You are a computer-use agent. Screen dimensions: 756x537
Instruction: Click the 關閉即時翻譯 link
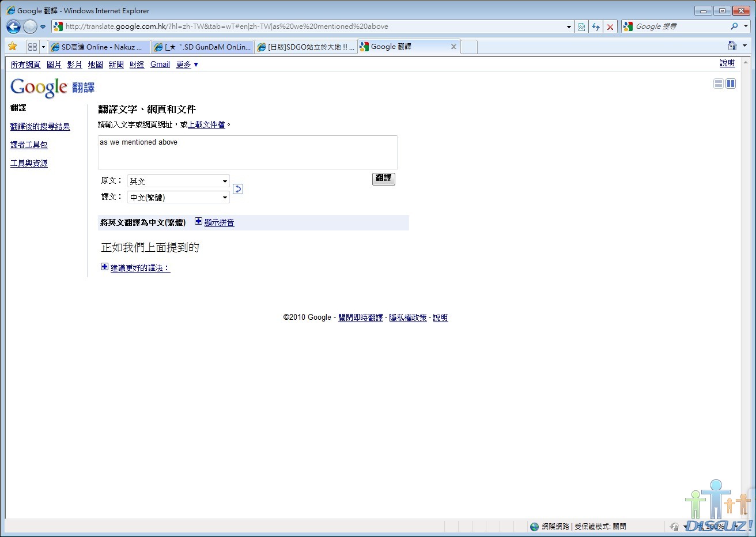pos(361,317)
